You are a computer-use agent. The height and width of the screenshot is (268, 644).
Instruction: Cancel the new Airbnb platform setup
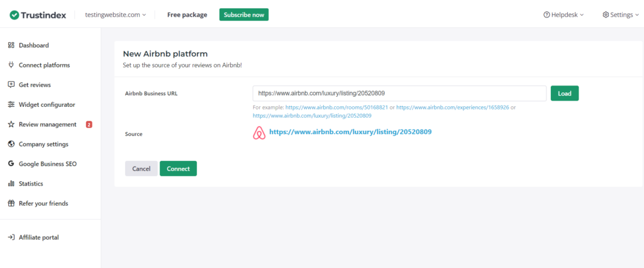(x=141, y=169)
